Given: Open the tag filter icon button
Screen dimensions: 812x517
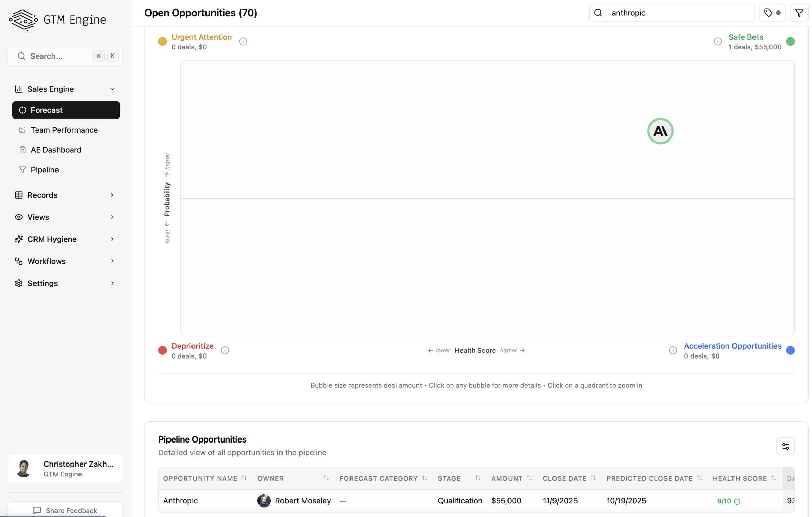Looking at the screenshot, I should [772, 13].
